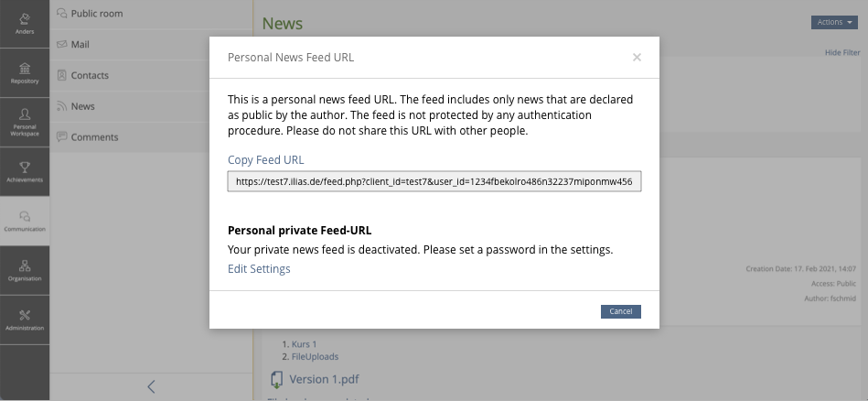Open the Achievements trophy icon
This screenshot has height=401, width=868.
click(25, 167)
